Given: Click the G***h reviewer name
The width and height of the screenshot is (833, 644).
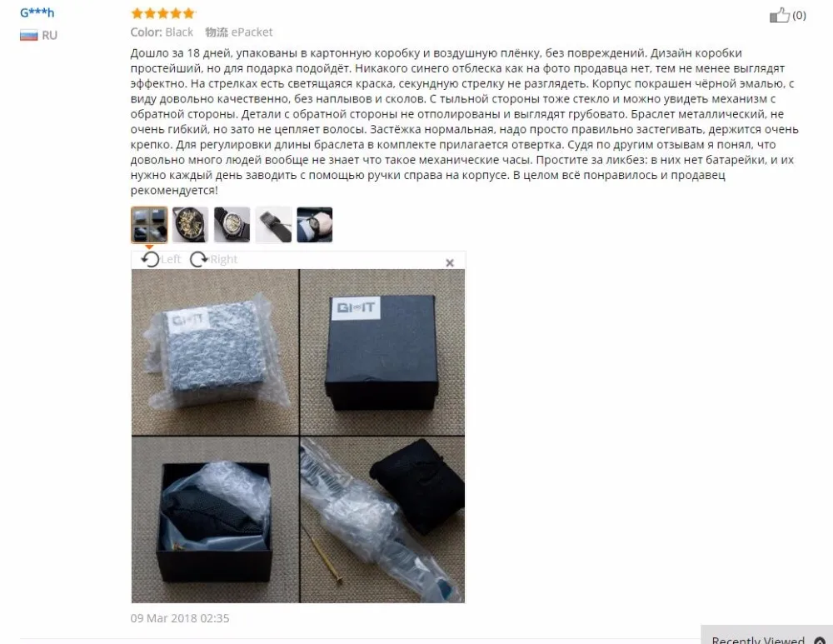Looking at the screenshot, I should 37,12.
